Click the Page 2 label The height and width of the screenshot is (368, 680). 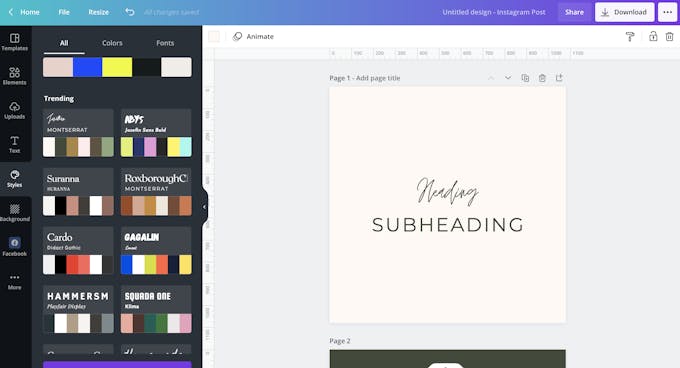340,341
